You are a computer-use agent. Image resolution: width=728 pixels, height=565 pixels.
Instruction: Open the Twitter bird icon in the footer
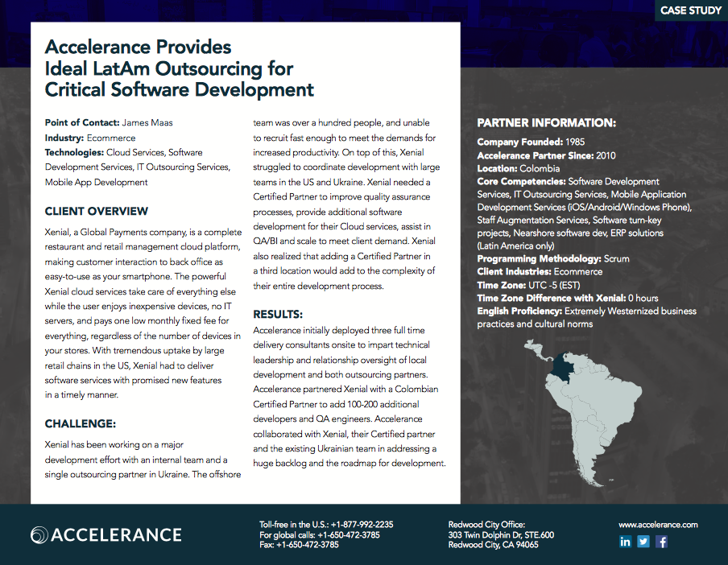[643, 542]
